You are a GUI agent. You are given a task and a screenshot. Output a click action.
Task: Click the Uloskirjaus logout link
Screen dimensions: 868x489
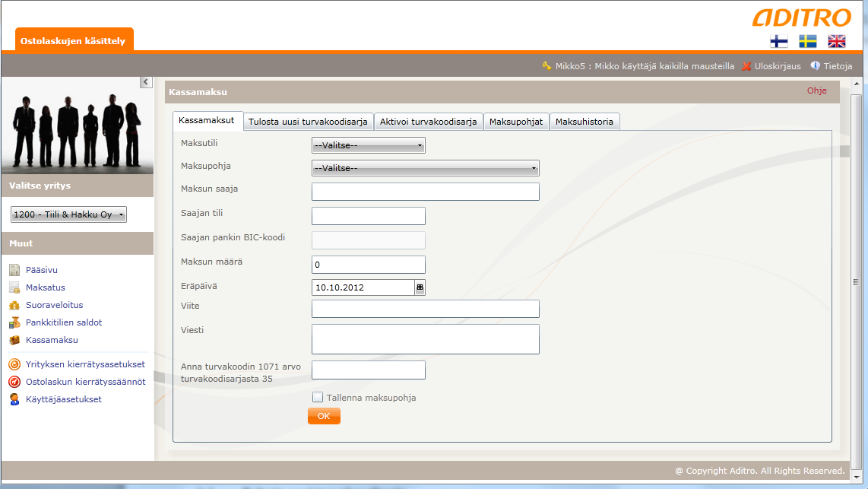[778, 66]
